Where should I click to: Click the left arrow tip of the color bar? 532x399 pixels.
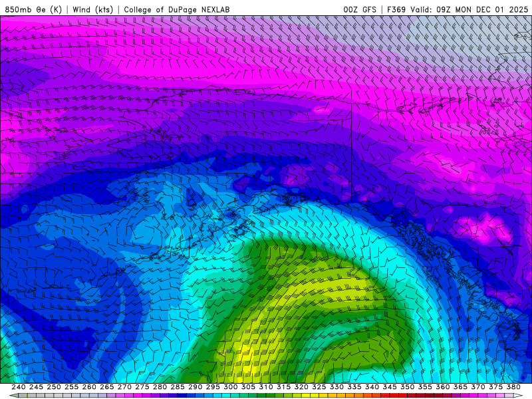[13, 396]
